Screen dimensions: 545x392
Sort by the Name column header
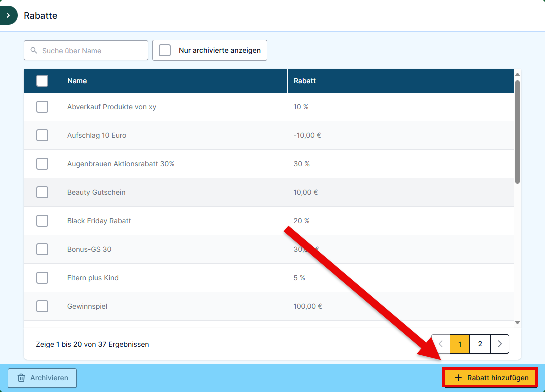click(x=77, y=81)
